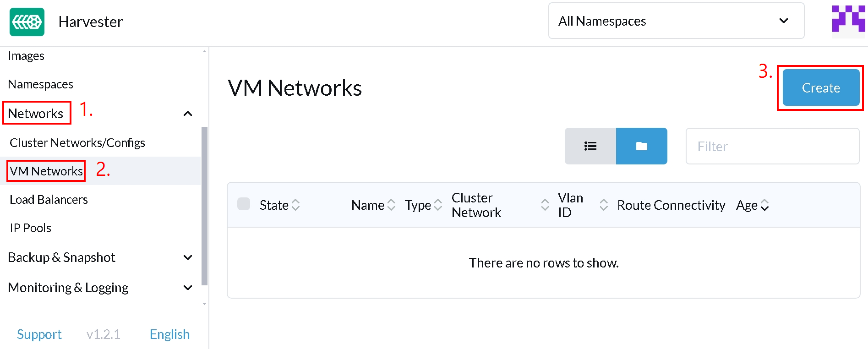868x349 pixels.
Task: Open the All Namespaces dropdown
Action: coord(676,21)
